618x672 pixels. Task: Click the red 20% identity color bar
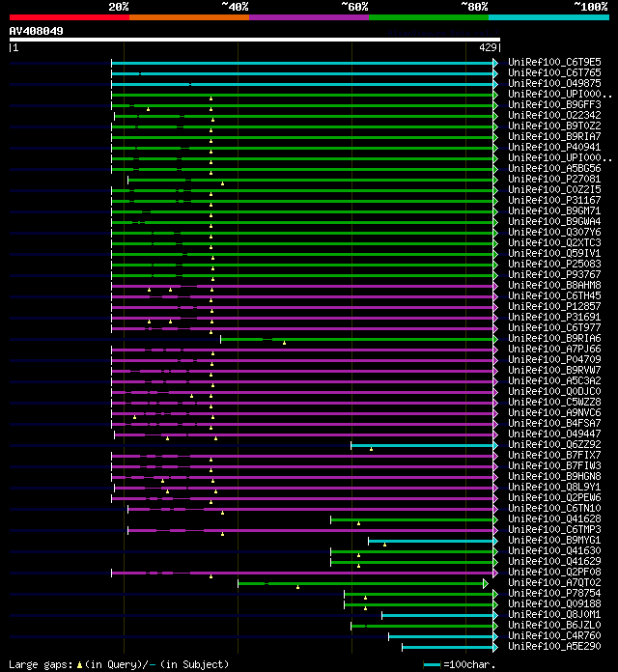[70, 17]
